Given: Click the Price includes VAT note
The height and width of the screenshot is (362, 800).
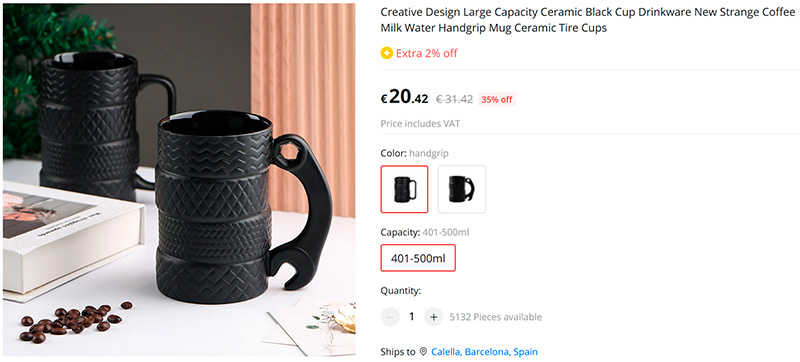Looking at the screenshot, I should coord(420,124).
